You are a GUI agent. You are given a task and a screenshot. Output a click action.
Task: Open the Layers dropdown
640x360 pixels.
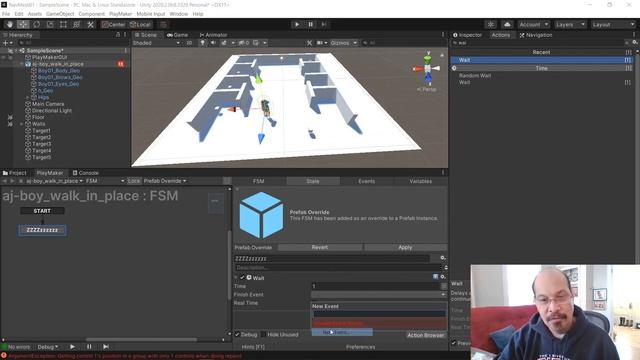coord(570,24)
